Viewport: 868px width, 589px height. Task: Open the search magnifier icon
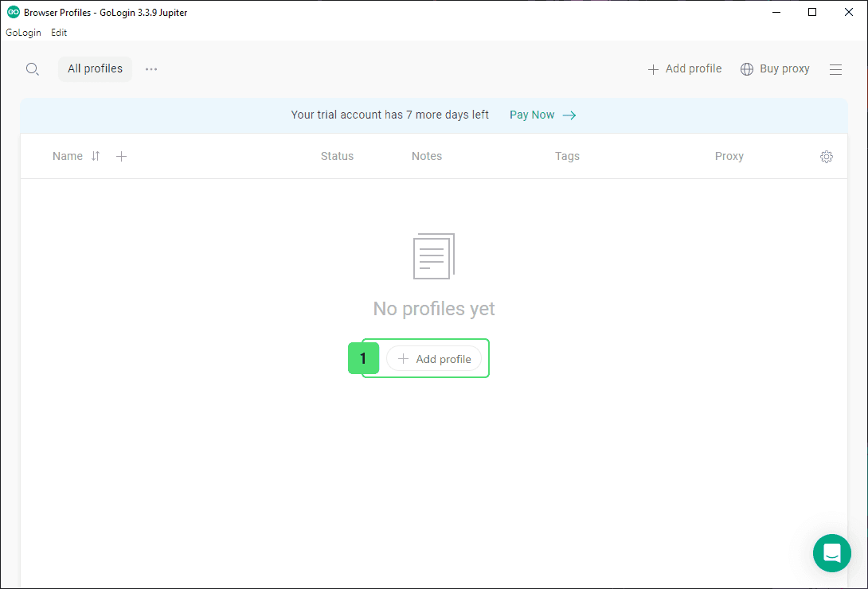32,69
